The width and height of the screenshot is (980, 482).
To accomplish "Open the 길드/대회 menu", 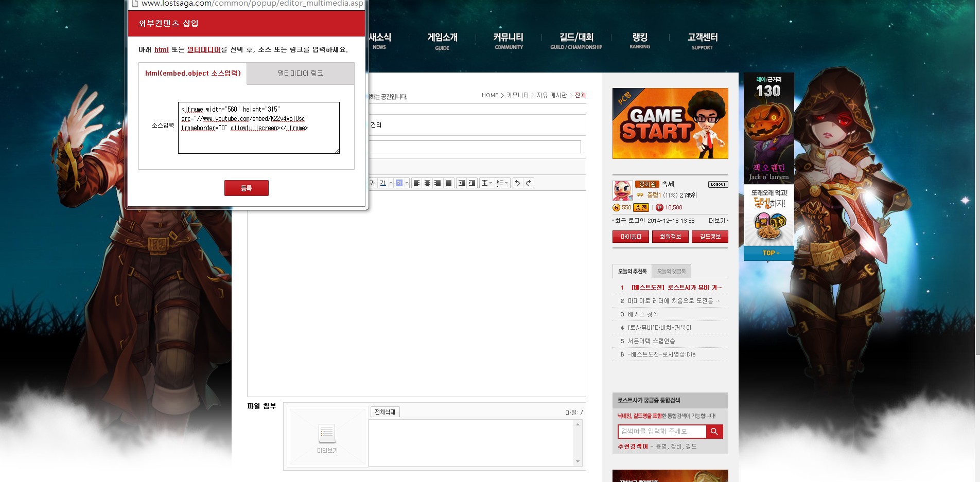I will (576, 41).
